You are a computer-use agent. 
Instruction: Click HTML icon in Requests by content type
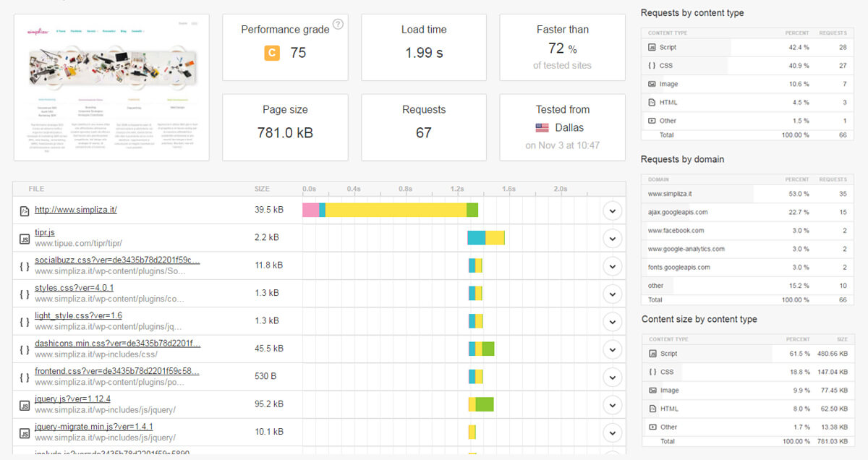[x=652, y=102]
